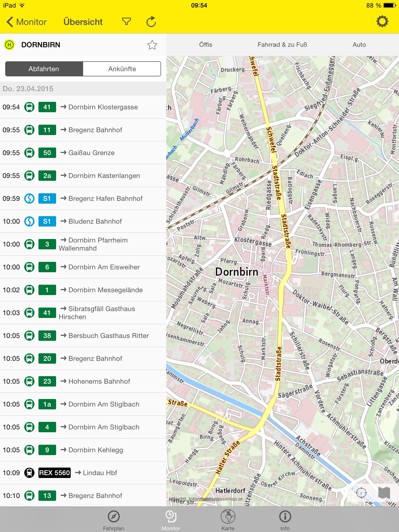The width and height of the screenshot is (399, 532).
Task: Tap green line 1a badge
Action: [x=47, y=404]
